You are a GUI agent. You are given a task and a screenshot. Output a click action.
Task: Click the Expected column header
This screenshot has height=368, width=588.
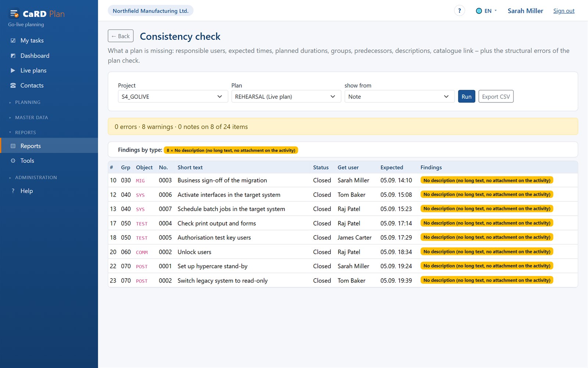click(x=392, y=167)
